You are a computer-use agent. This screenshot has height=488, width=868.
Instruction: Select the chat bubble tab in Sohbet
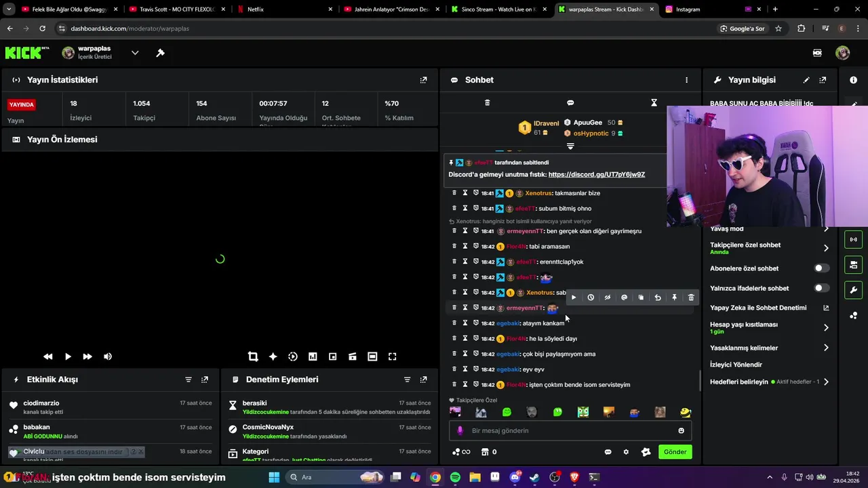click(570, 103)
